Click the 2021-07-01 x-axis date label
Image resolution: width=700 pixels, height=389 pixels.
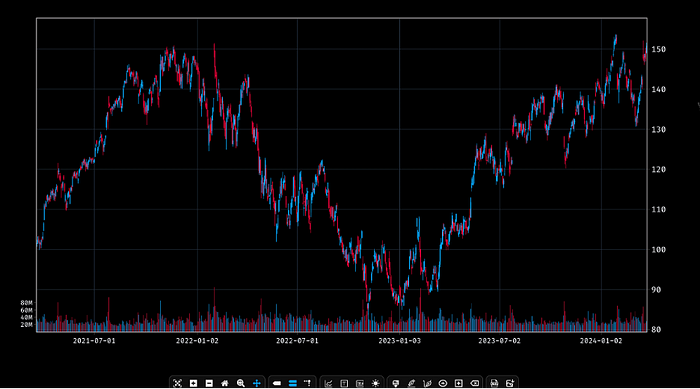[94, 341]
